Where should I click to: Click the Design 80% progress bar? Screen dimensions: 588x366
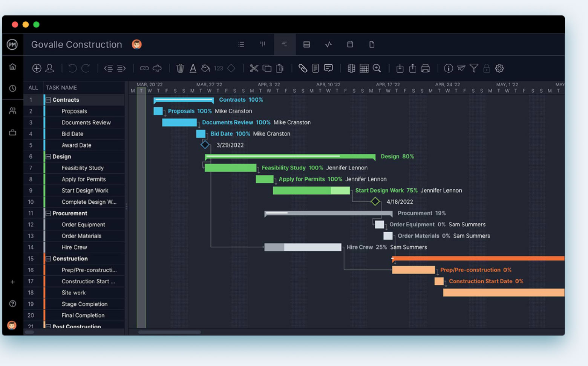(x=290, y=156)
